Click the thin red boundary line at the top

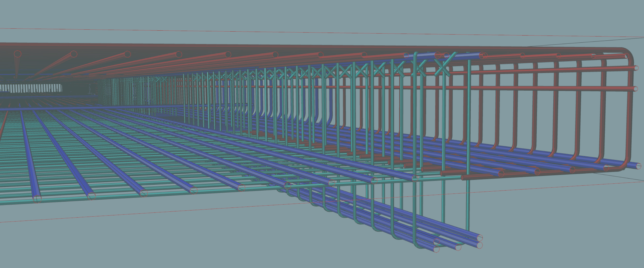309,32
